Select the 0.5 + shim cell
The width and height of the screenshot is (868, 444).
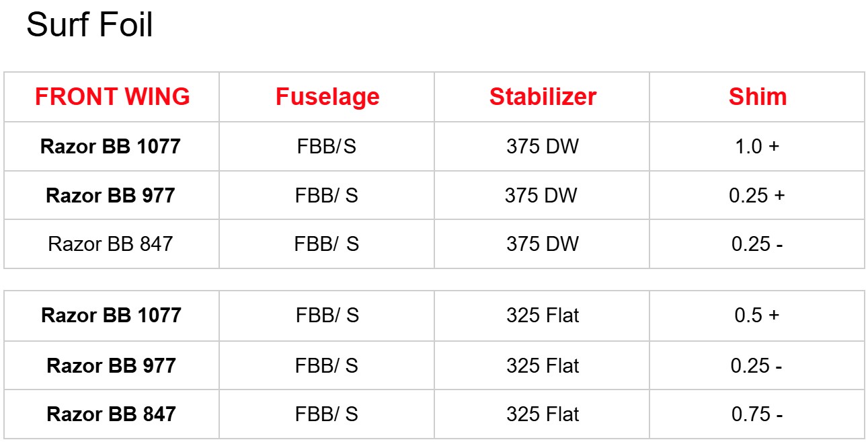(757, 315)
